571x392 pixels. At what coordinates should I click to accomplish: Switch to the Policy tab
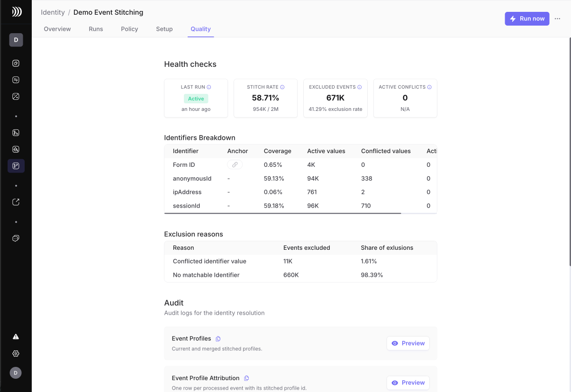click(x=129, y=29)
